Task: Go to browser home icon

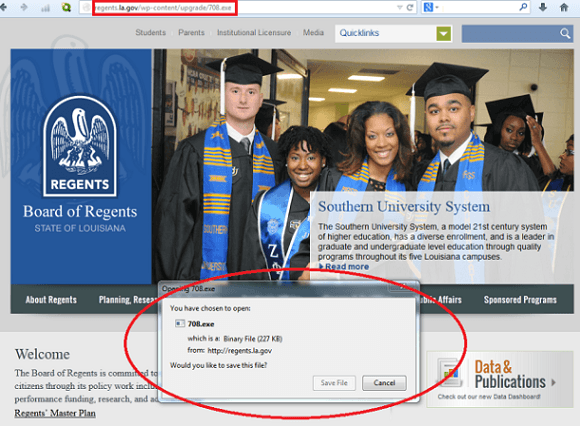Action: pyautogui.click(x=564, y=7)
